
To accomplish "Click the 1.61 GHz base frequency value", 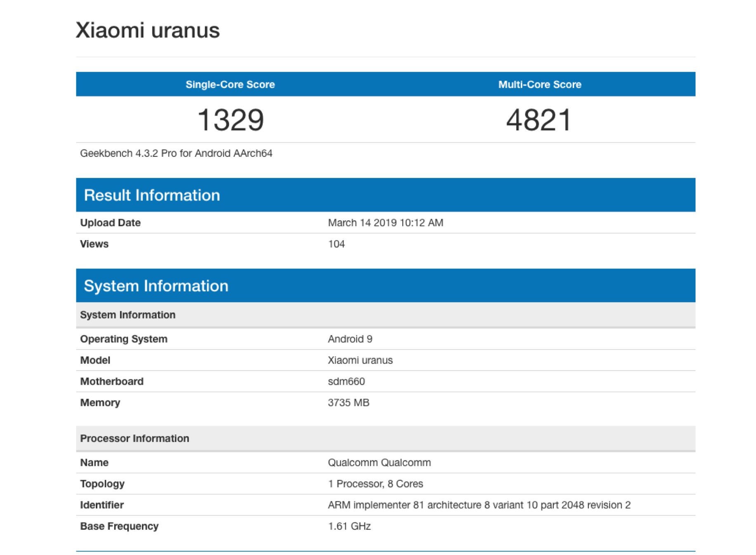I will pyautogui.click(x=349, y=527).
